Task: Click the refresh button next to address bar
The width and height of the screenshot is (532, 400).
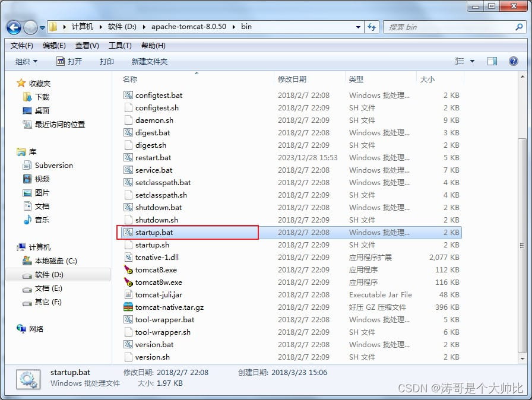Action: (372, 27)
